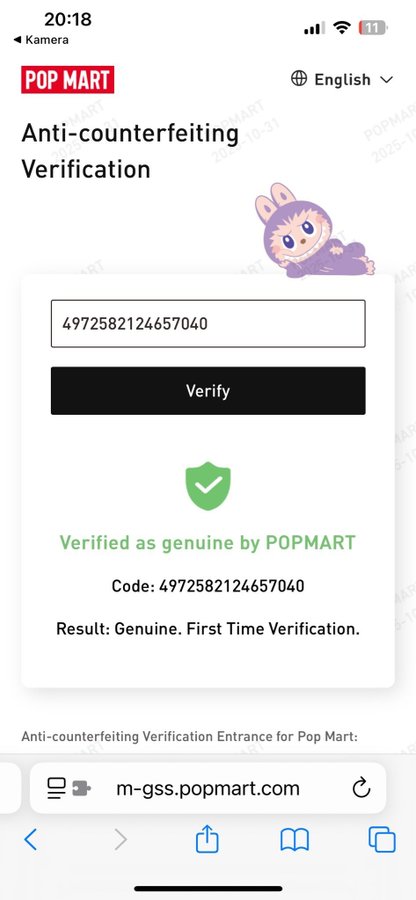Open the page reader menu icon
This screenshot has height=900, width=416.
pyautogui.click(x=57, y=788)
